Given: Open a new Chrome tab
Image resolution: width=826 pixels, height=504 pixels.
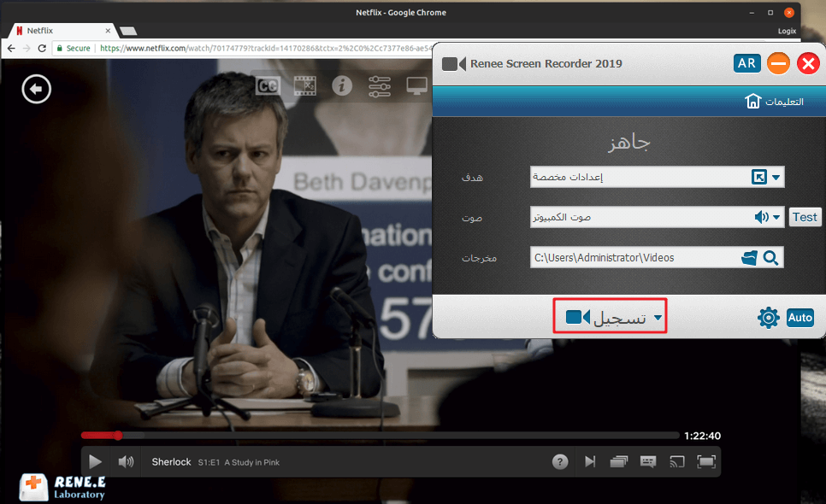Looking at the screenshot, I should (x=128, y=31).
